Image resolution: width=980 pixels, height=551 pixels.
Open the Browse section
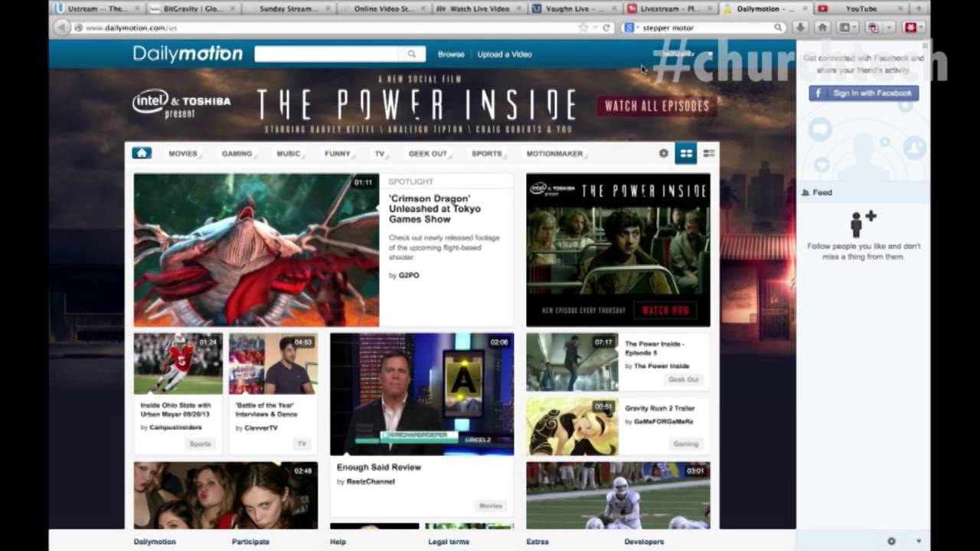(451, 54)
